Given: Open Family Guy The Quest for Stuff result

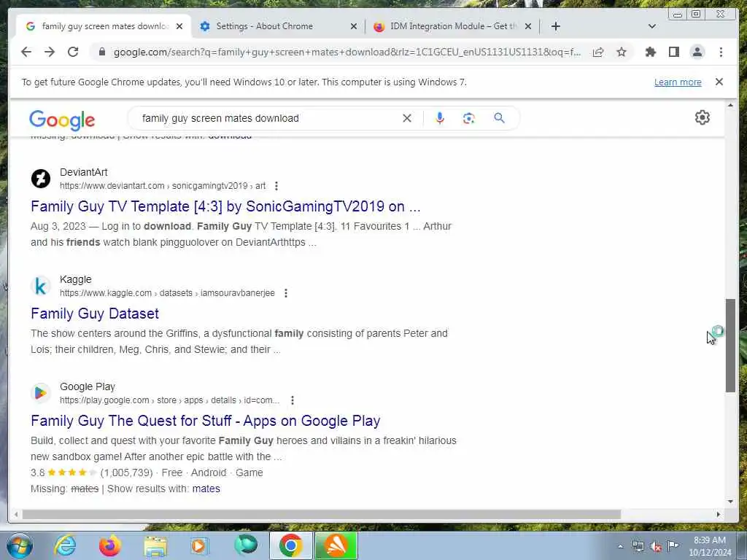Looking at the screenshot, I should click(x=205, y=421).
